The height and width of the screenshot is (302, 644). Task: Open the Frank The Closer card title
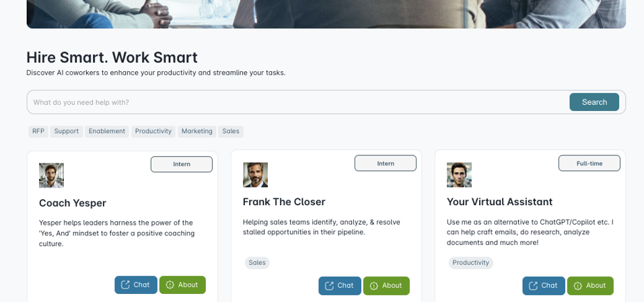tap(284, 202)
